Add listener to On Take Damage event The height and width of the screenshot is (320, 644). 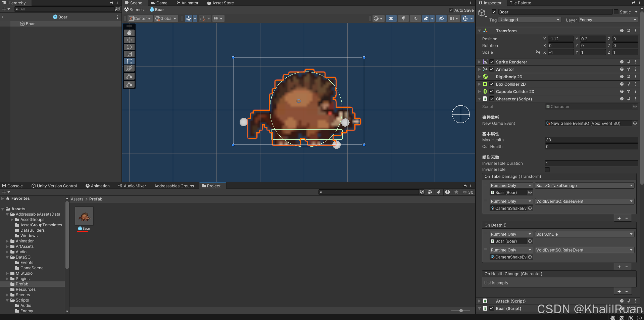619,218
